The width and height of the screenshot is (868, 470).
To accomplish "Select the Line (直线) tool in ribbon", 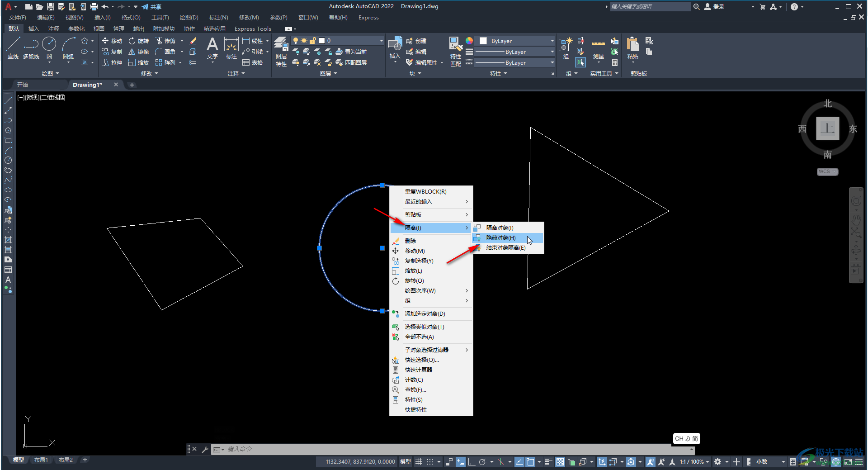I will 13,48.
